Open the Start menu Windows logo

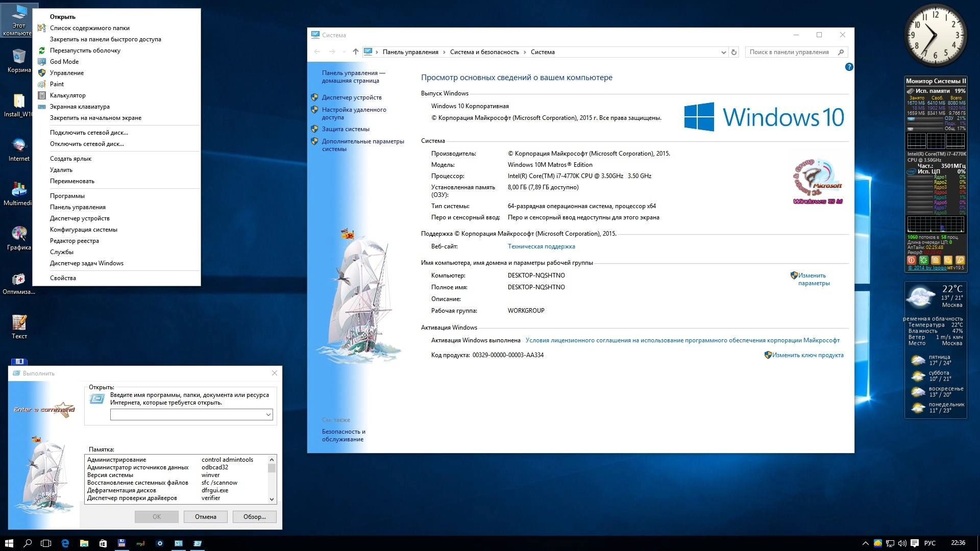tap(9, 543)
